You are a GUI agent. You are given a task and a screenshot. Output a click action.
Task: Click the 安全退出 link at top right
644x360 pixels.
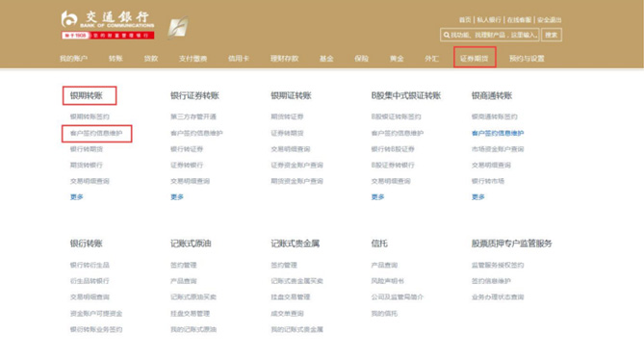click(x=549, y=19)
